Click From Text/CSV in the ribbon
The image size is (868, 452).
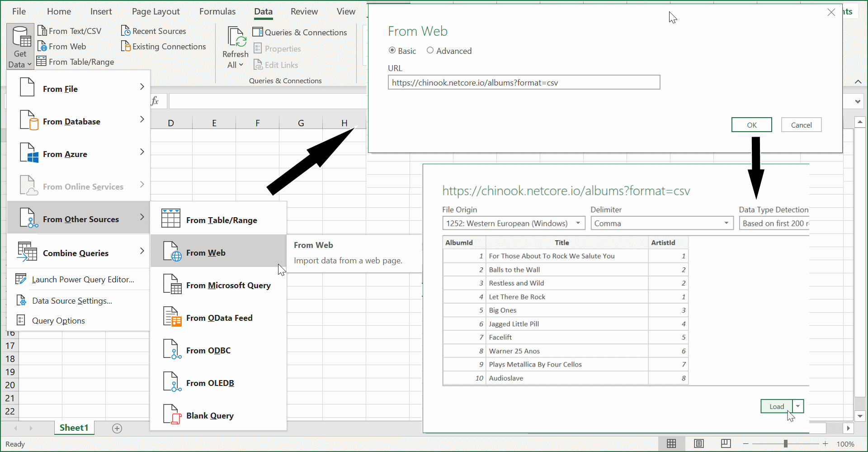click(x=70, y=31)
